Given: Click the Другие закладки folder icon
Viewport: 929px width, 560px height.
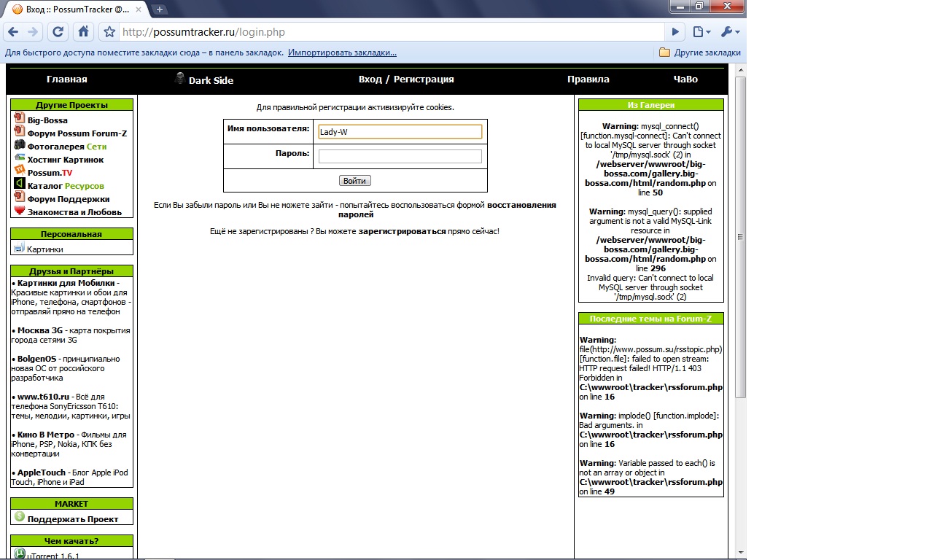Looking at the screenshot, I should (664, 52).
